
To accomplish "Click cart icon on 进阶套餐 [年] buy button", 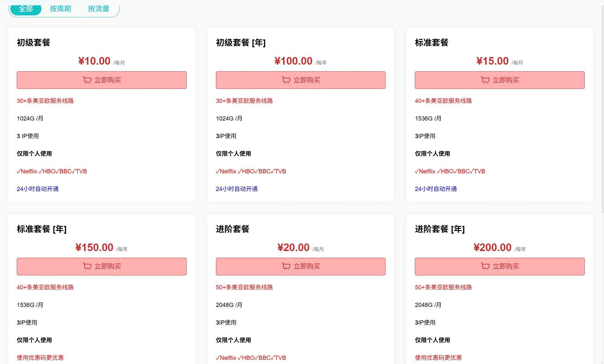I will (485, 266).
